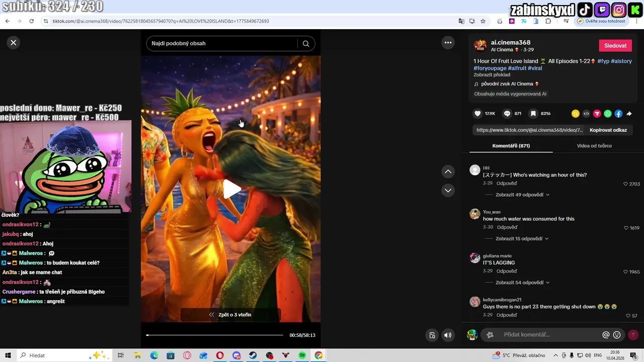Show hidden tray icons chevron
Image resolution: width=644 pixels, height=362 pixels.
[x=555, y=355]
